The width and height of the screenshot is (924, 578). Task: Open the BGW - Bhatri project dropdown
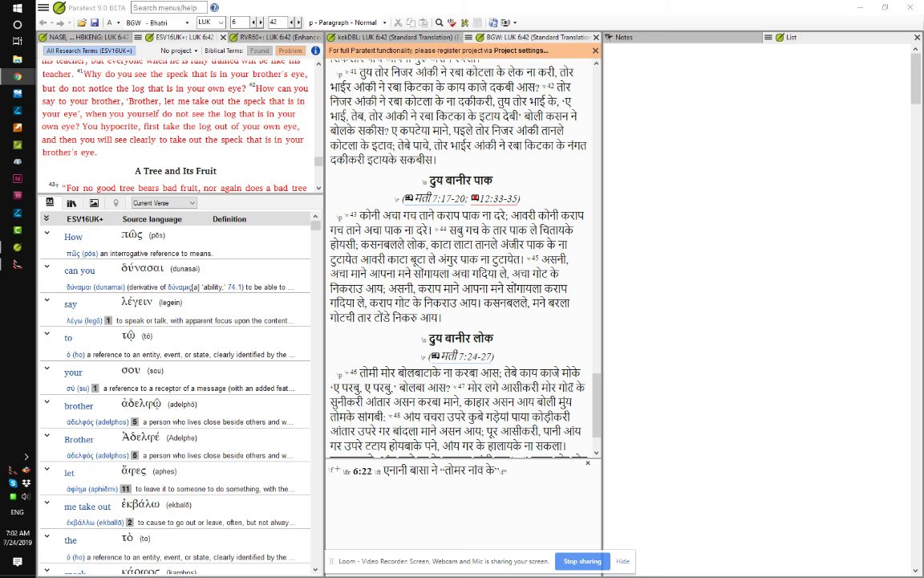[x=157, y=22]
